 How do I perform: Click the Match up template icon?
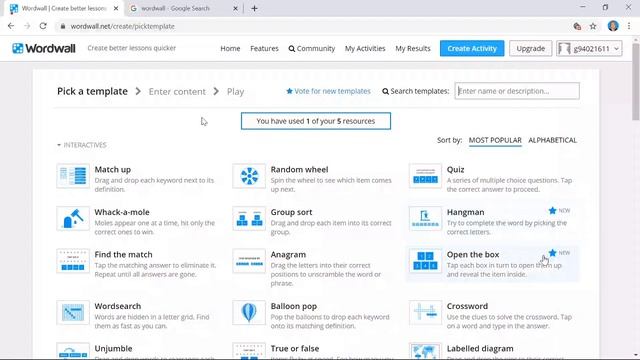(x=73, y=176)
